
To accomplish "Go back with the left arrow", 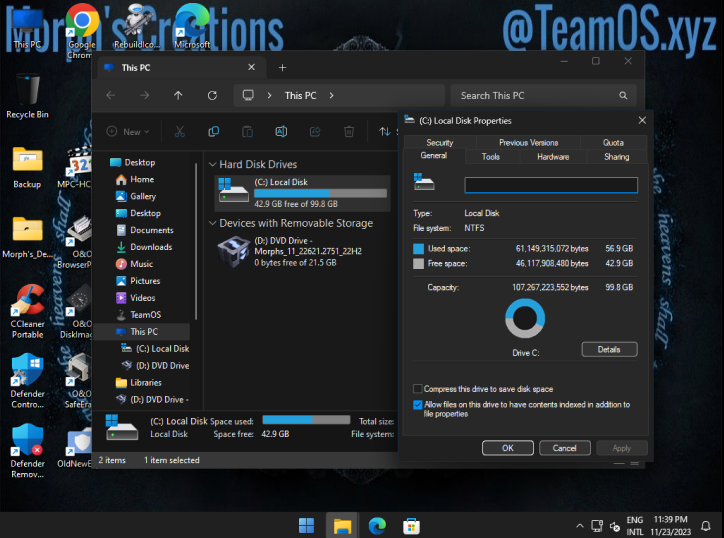I will (x=111, y=95).
